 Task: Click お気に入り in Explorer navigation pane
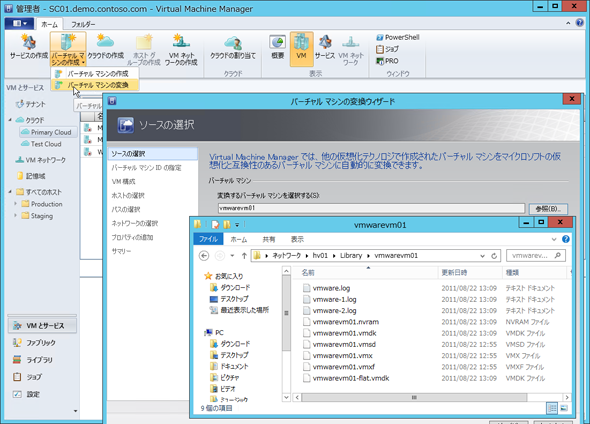229,276
